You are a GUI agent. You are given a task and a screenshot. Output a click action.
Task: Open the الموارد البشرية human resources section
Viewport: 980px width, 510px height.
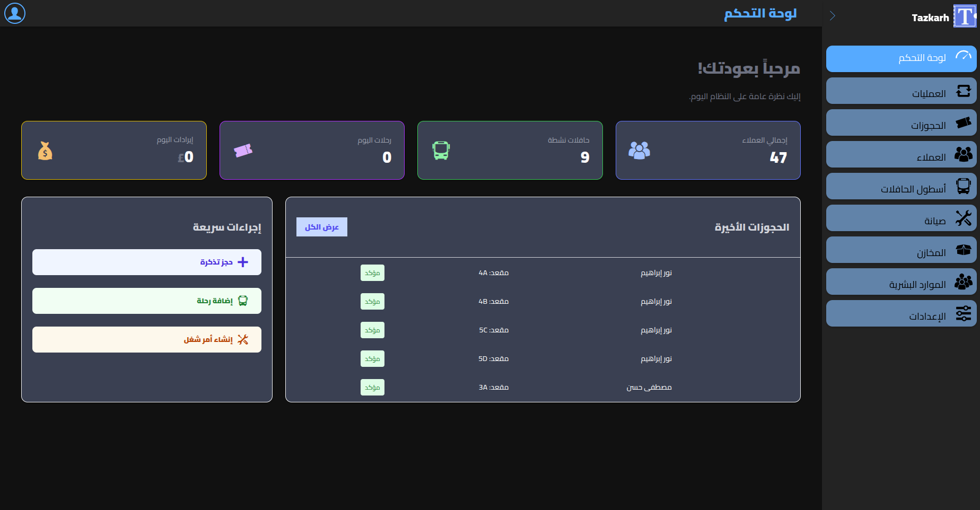tap(901, 282)
